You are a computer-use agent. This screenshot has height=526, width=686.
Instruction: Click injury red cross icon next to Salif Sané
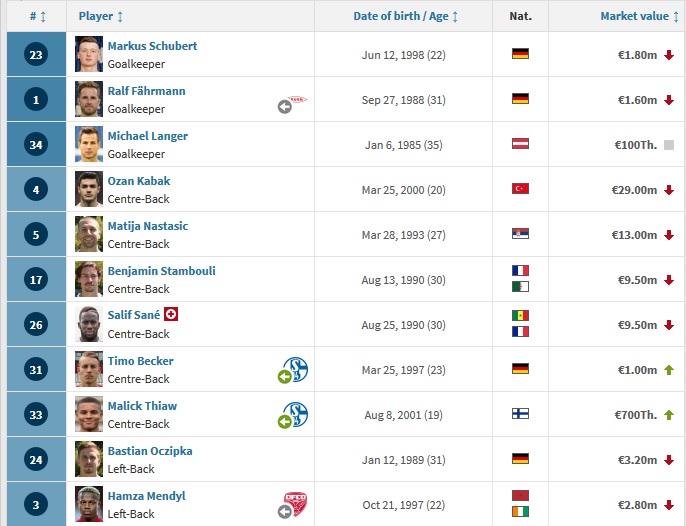pos(172,314)
